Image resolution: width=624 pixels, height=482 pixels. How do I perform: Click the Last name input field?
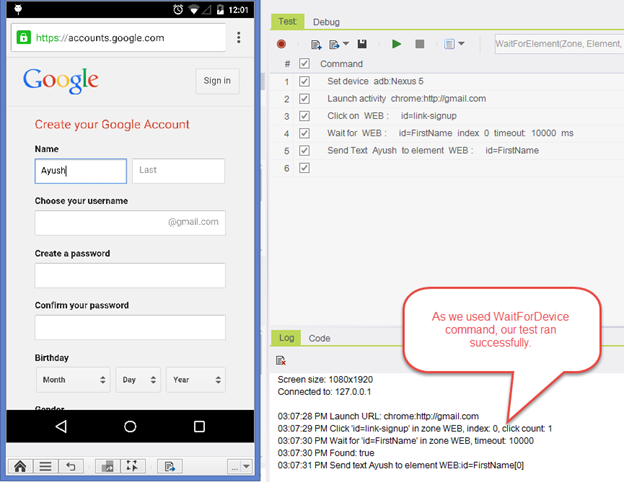[x=179, y=171]
